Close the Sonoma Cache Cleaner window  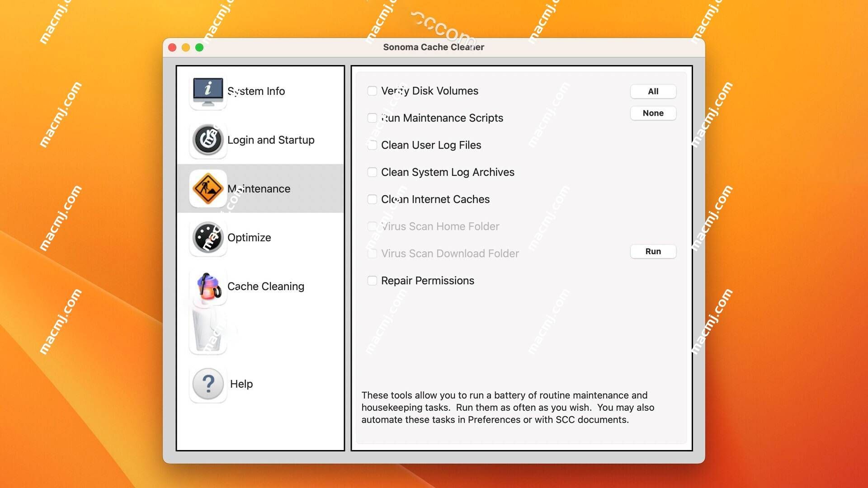[172, 47]
